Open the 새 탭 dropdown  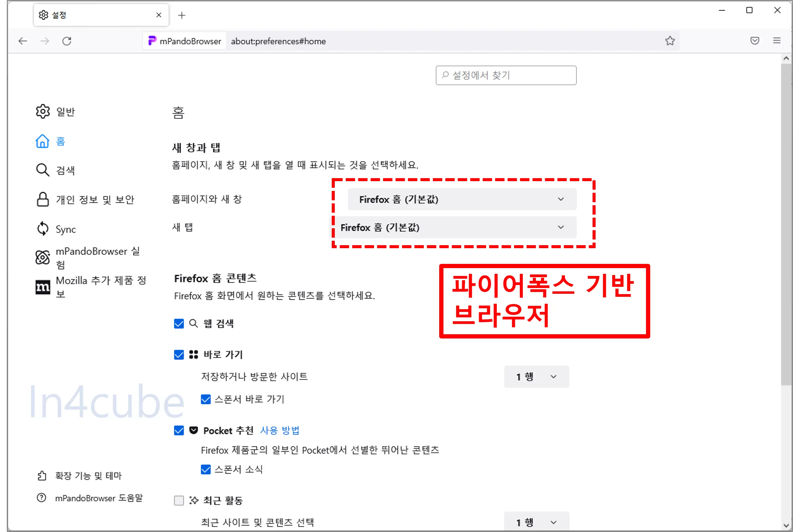pos(452,227)
